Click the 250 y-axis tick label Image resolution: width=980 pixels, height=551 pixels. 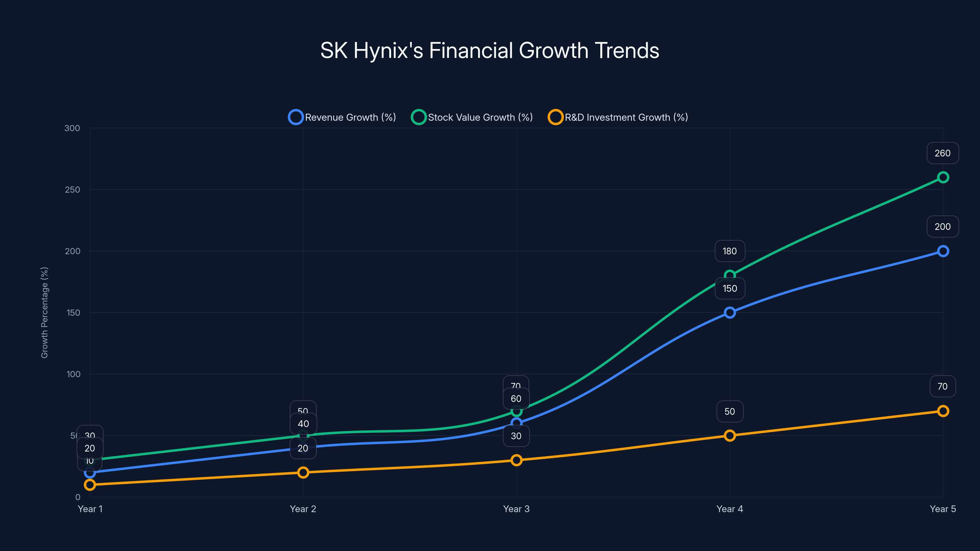coord(72,189)
